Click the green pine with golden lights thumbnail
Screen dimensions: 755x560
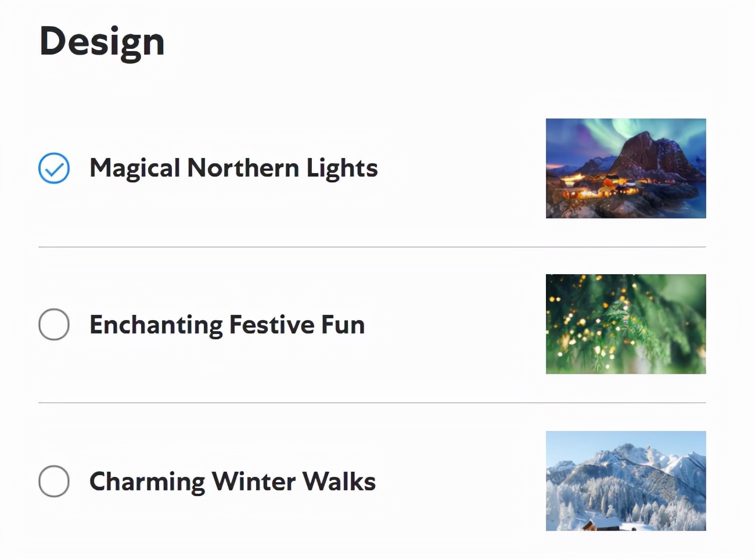click(625, 324)
